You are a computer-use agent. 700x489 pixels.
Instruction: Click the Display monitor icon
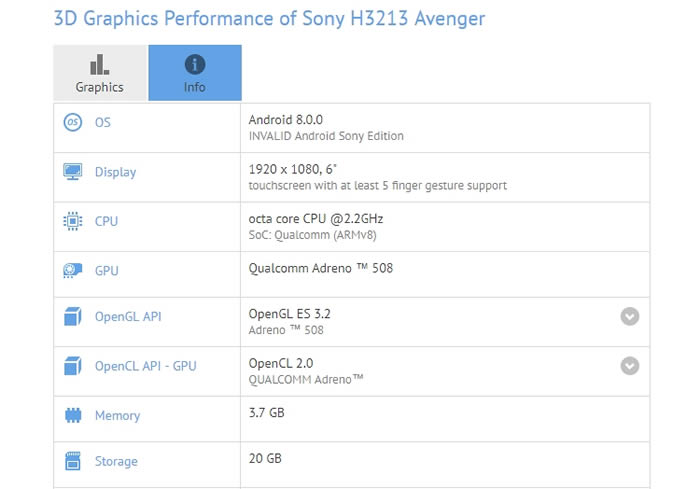point(72,172)
